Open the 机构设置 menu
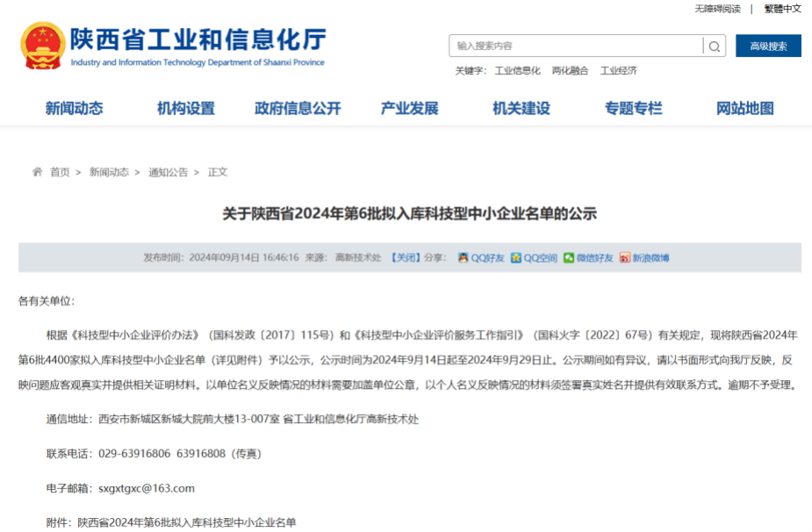The width and height of the screenshot is (812, 532). click(186, 109)
